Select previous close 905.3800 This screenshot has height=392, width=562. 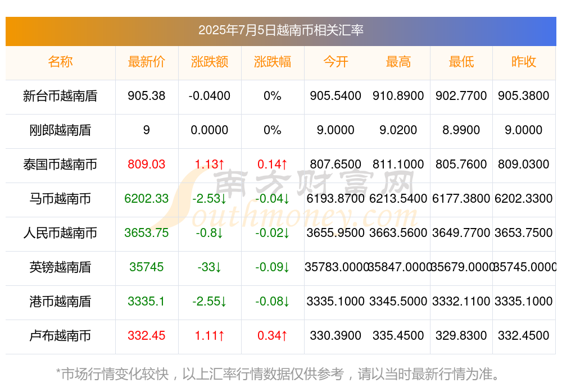524,95
